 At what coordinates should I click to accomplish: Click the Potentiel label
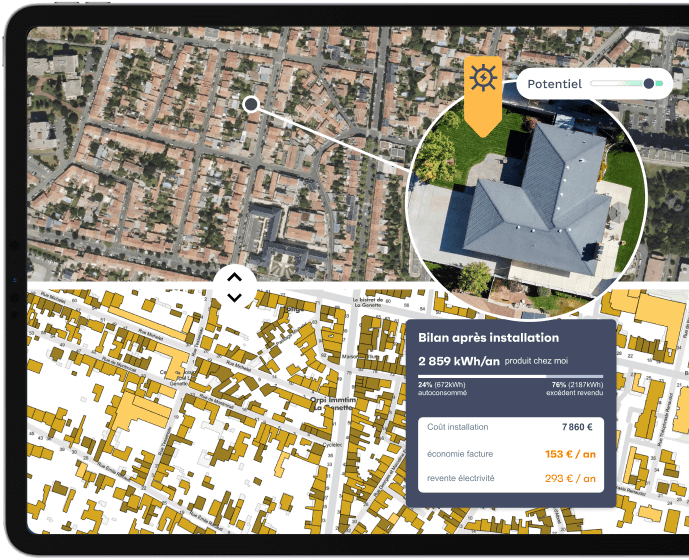coord(554,84)
